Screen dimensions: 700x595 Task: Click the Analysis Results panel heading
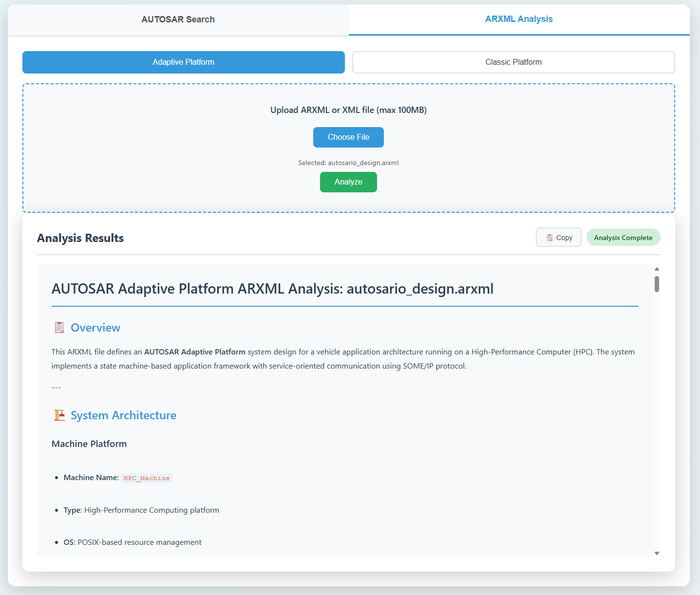click(80, 238)
